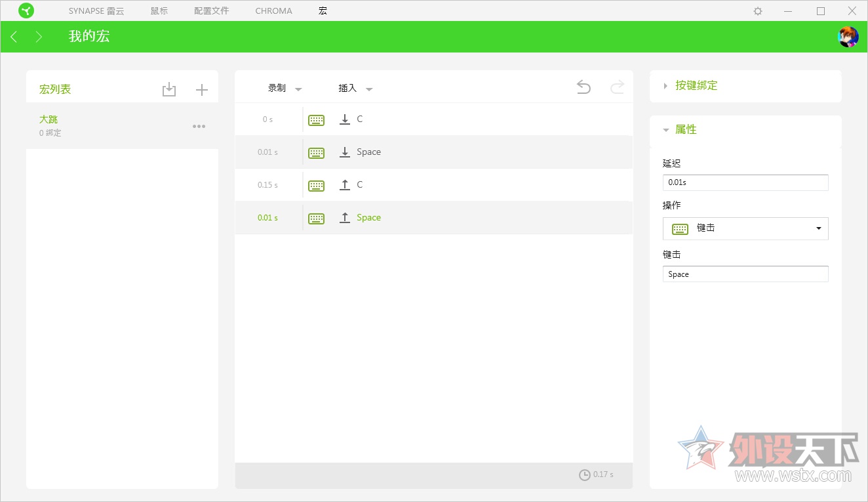The width and height of the screenshot is (868, 502).
Task: Open settings gear icon
Action: click(758, 11)
